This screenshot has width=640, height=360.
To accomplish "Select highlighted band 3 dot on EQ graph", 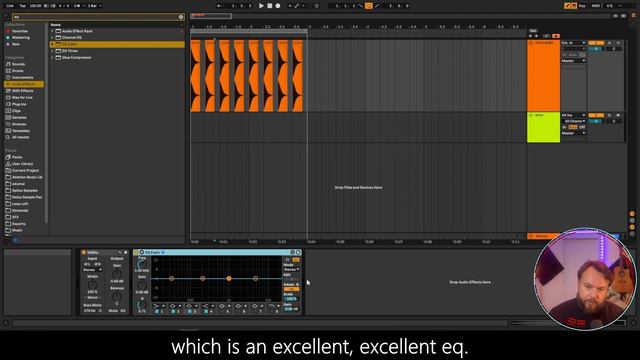I will 229,278.
